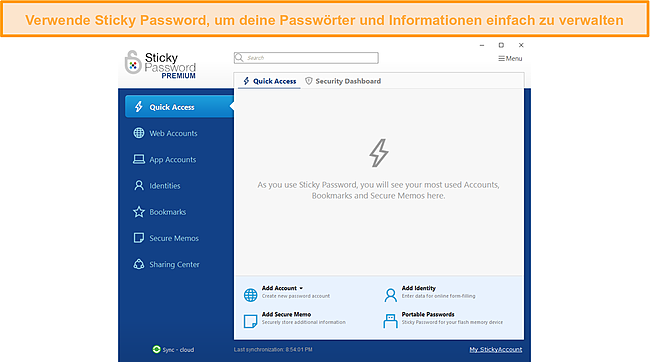Open the Bookmarks section

click(167, 212)
